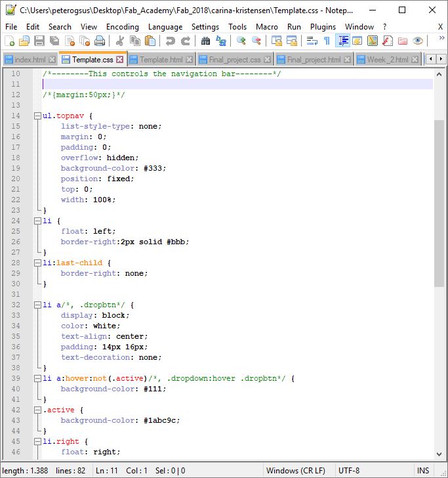Toggle the Indent guide toolbar button
Viewport: 448px width, 478px height.
pyautogui.click(x=342, y=41)
